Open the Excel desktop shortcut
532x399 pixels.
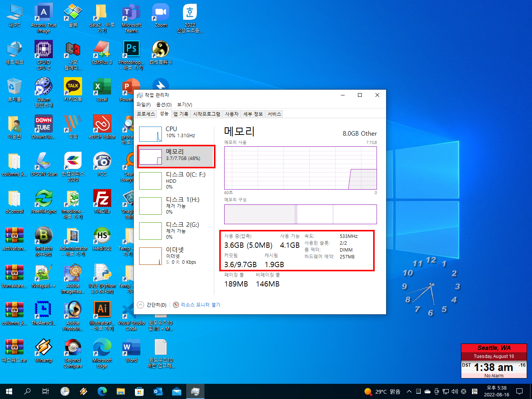tap(102, 90)
